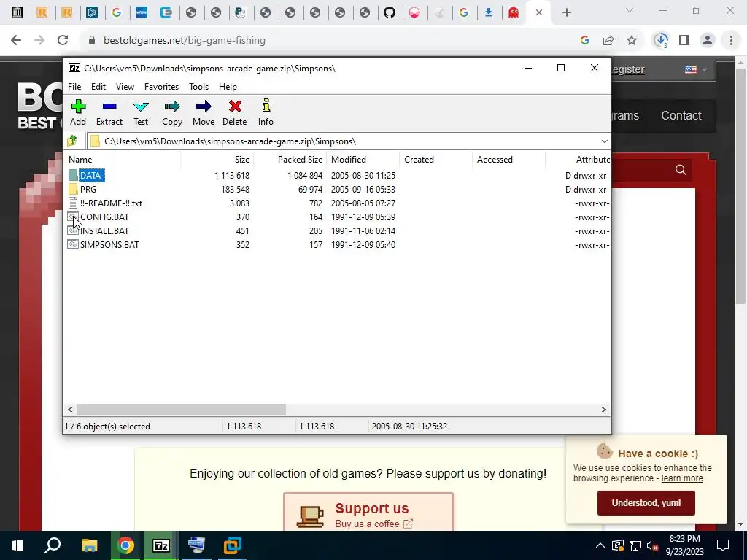
Task: Click the browser page vertical scrollbar
Action: pos(740,186)
